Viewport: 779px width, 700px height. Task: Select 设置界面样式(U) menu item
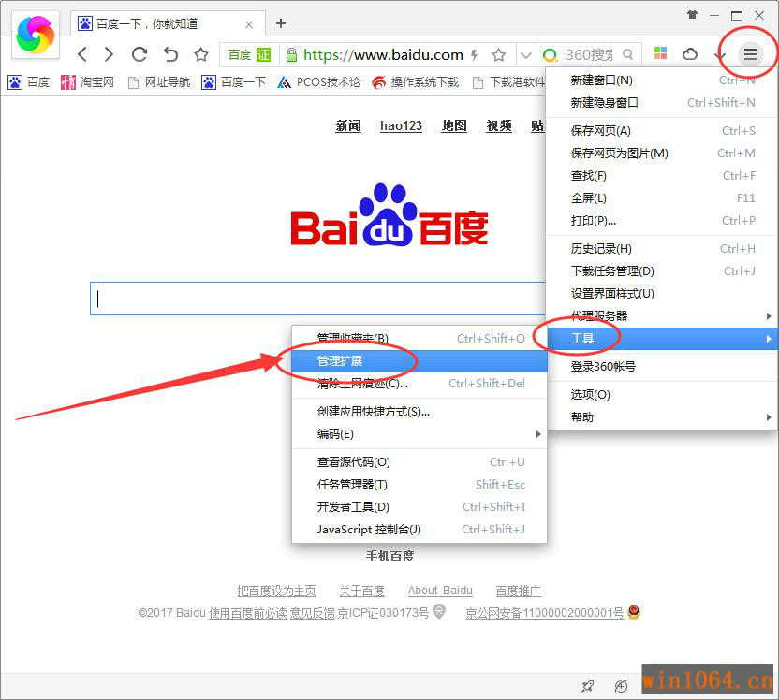click(x=662, y=294)
